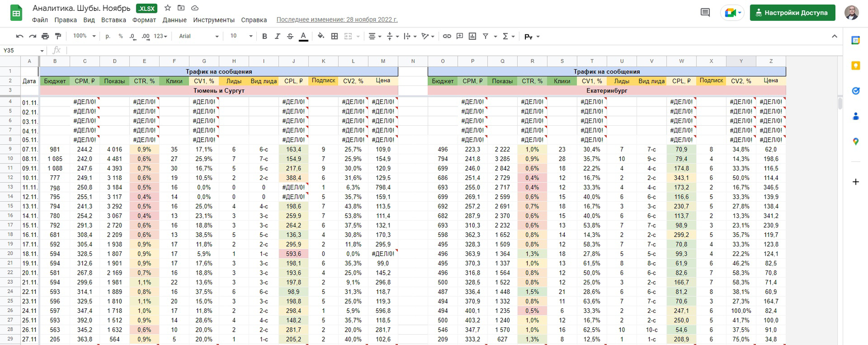Open the font size 10 dropdown
Viewport: 868px width, 345px height.
point(241,36)
